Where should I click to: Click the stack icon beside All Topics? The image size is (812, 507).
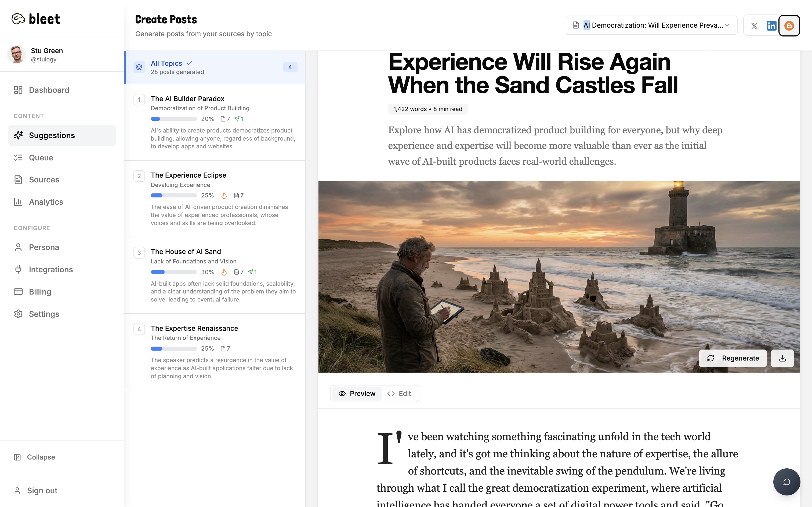pos(139,67)
